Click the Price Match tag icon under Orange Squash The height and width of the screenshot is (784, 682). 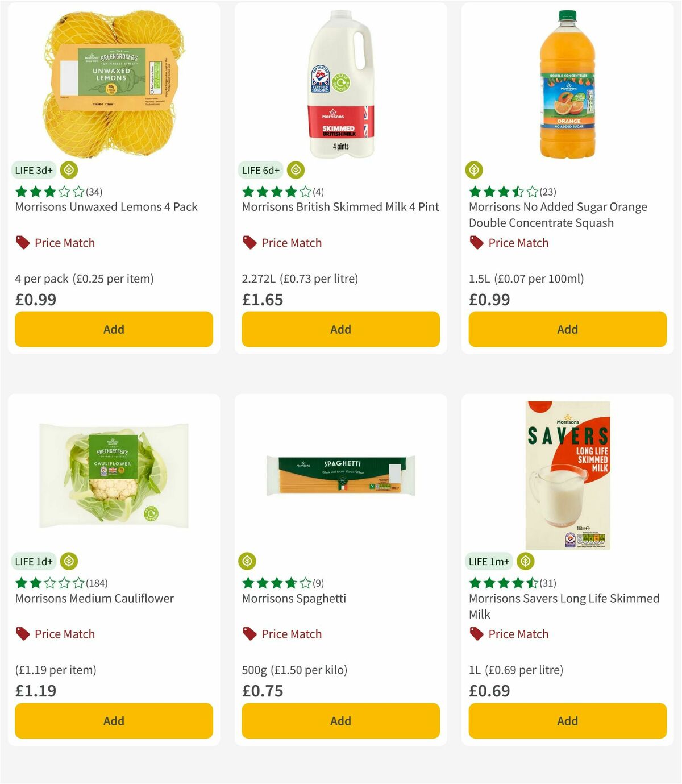coord(476,242)
